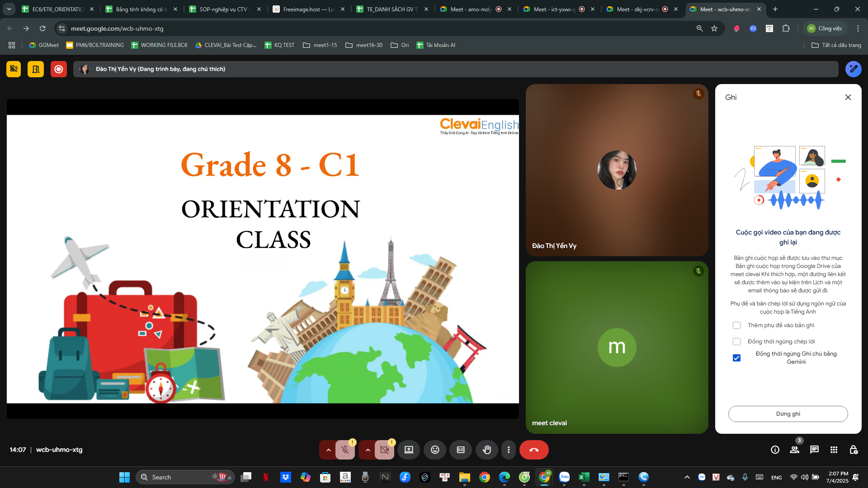Open the Chrome apps grid in bookmarks bar

pyautogui.click(x=12, y=45)
